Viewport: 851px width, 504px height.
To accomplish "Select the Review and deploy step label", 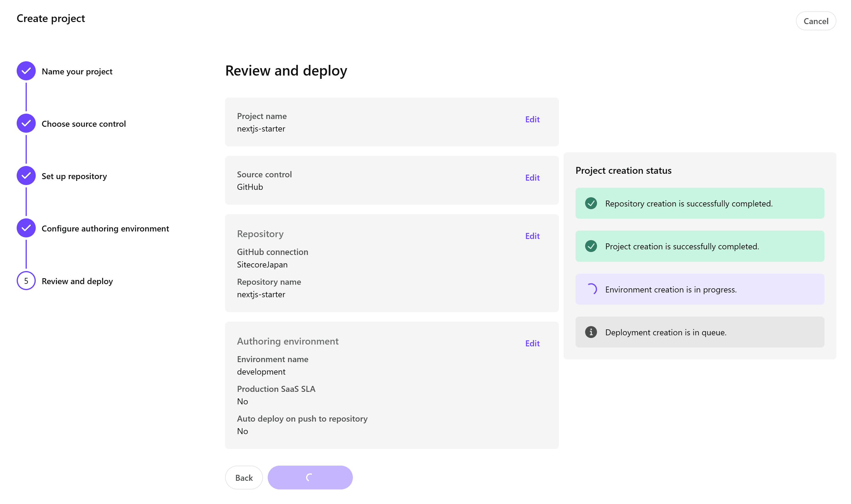I will point(77,281).
